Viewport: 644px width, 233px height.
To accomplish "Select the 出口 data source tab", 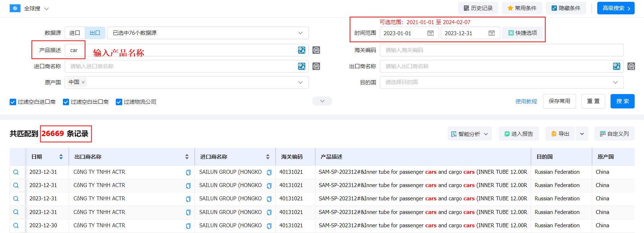I will 95,33.
